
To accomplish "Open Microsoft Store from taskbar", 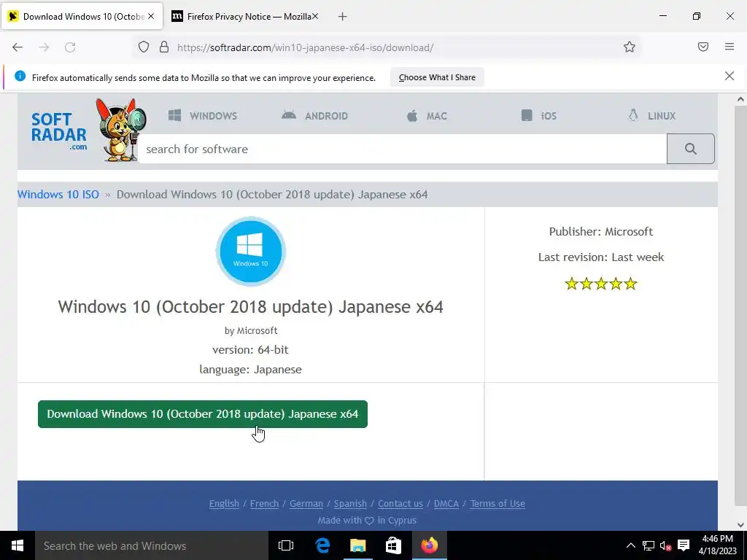I will (x=393, y=545).
